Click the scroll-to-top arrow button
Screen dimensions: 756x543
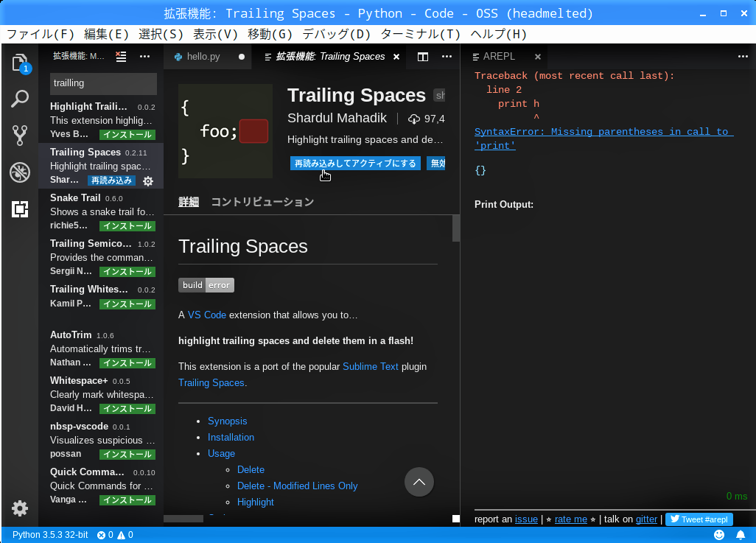419,482
